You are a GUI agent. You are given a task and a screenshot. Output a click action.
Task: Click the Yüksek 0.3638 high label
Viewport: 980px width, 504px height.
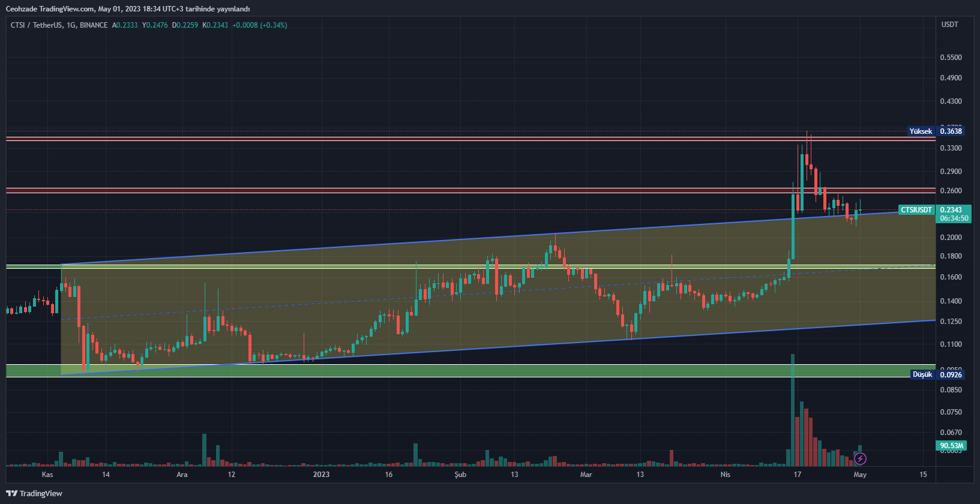[936, 131]
